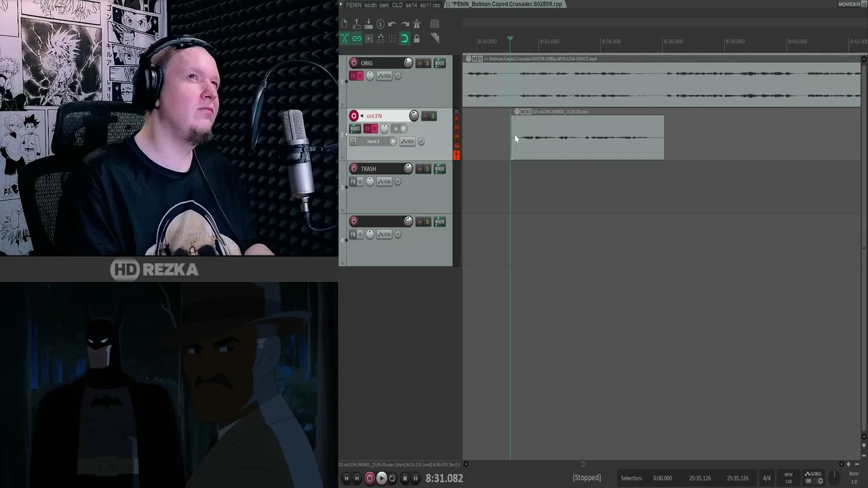This screenshot has height=488, width=868.
Task: Click the transport Stop button
Action: [x=405, y=479]
